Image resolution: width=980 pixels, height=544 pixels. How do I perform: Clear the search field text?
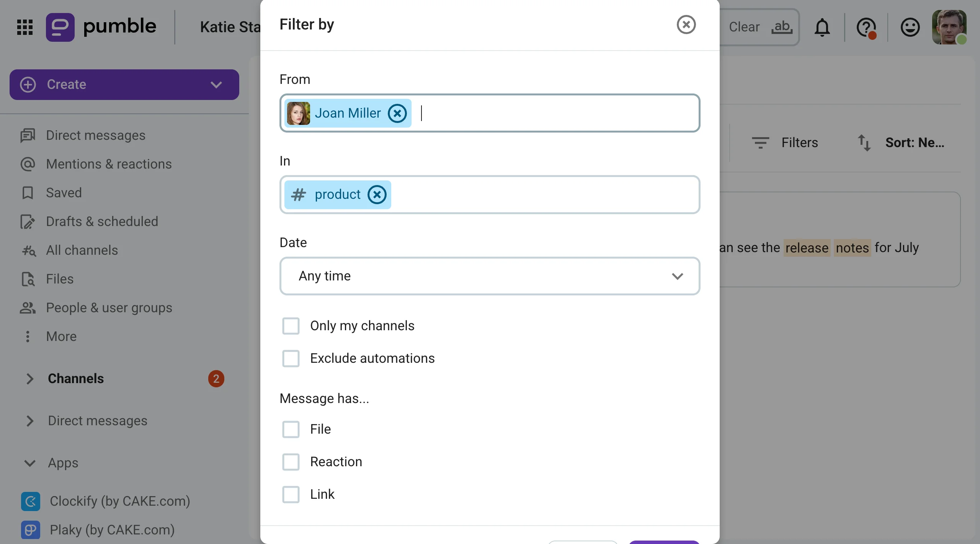[x=744, y=27]
